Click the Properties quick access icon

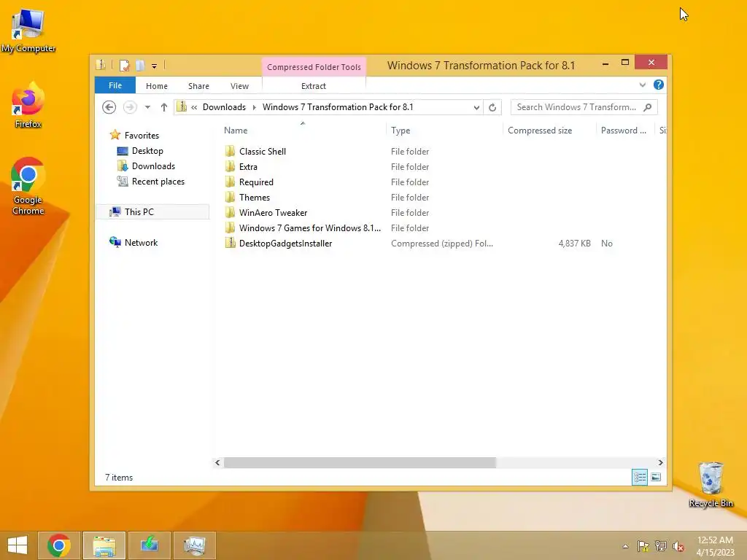(x=124, y=65)
